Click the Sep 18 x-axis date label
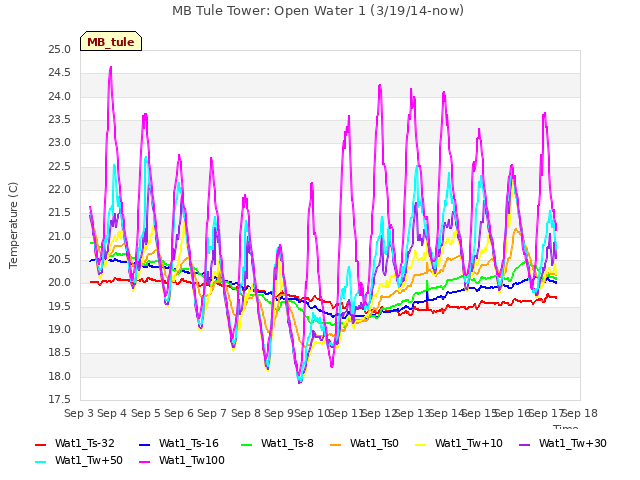Viewport: 640px width, 480px height. pyautogui.click(x=580, y=413)
